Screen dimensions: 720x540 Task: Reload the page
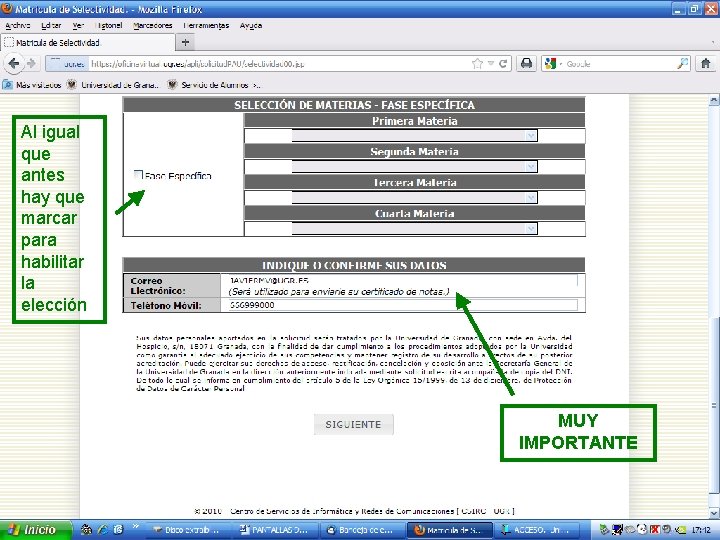[x=503, y=64]
